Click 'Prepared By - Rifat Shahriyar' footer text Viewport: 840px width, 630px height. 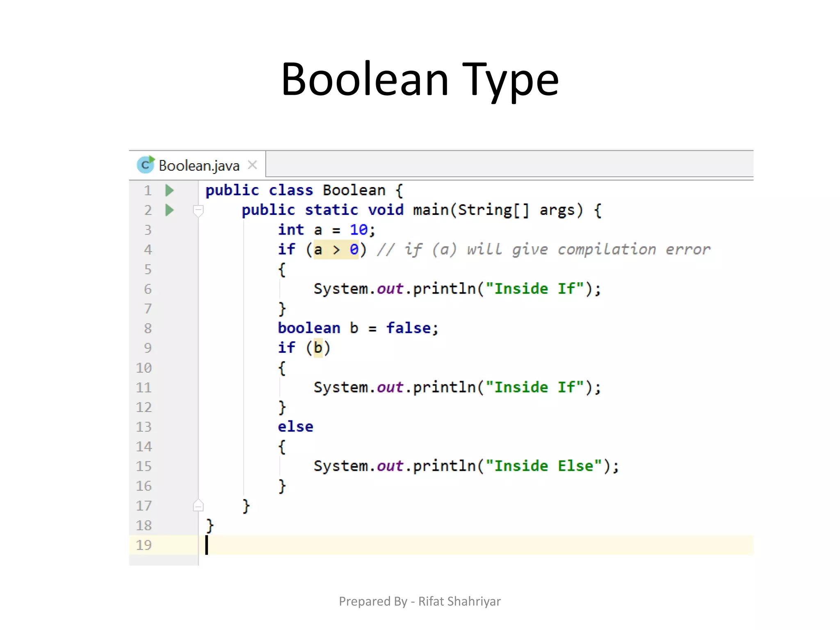[x=420, y=601]
